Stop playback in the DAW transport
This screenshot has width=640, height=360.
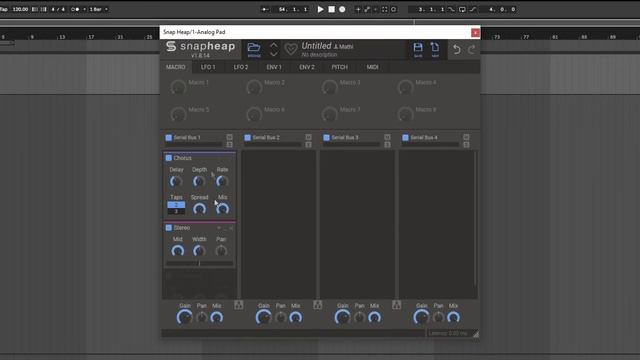click(x=331, y=9)
